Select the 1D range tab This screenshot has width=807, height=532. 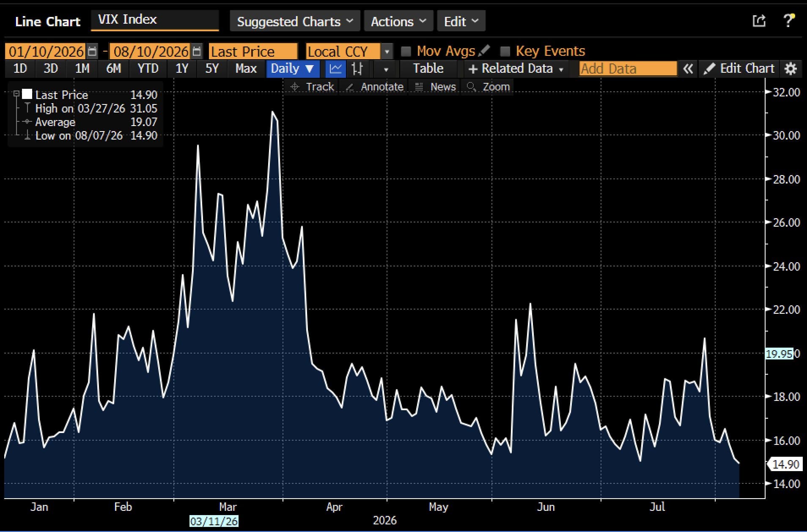[20, 69]
